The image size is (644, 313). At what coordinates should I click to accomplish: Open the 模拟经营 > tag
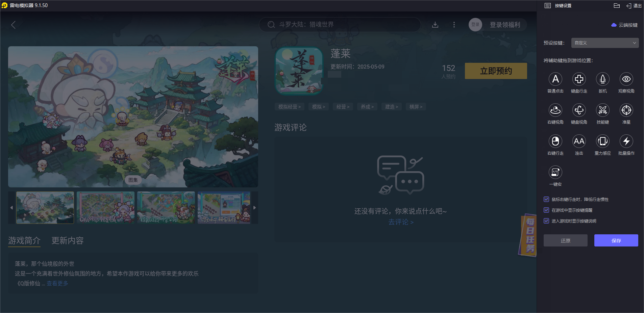290,107
